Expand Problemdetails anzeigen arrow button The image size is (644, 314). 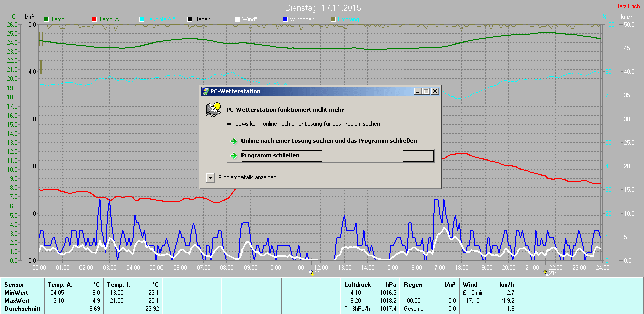(x=210, y=178)
